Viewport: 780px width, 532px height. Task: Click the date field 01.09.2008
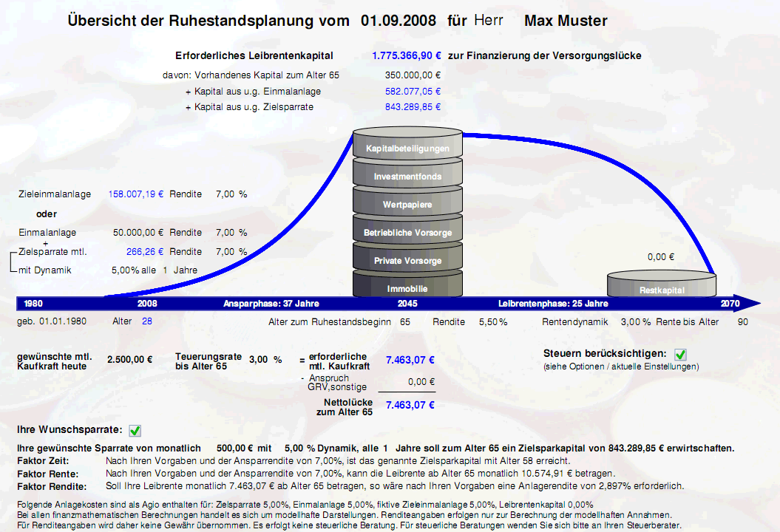pyautogui.click(x=399, y=21)
